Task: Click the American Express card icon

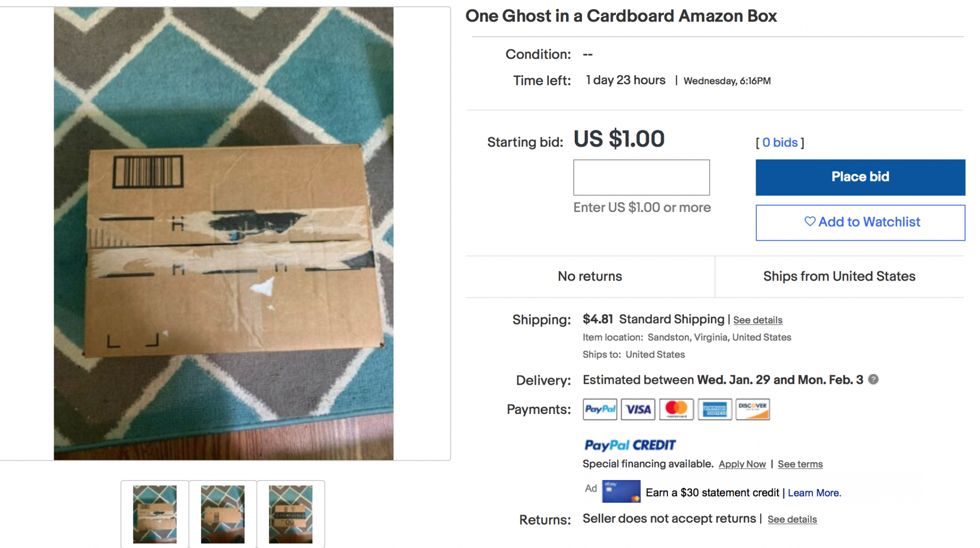Action: pyautogui.click(x=714, y=409)
